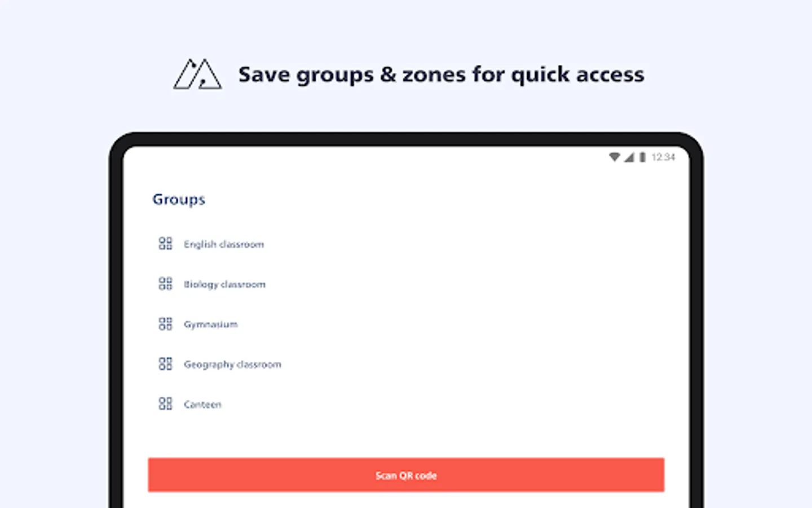Click the battery indicator in the status bar
Viewport: 812px width, 508px height.
point(642,157)
